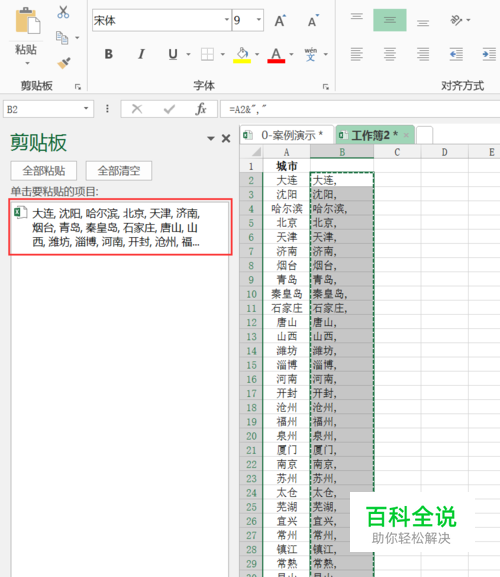Image resolution: width=500 pixels, height=577 pixels.
Task: Select column D header
Action: click(x=444, y=152)
